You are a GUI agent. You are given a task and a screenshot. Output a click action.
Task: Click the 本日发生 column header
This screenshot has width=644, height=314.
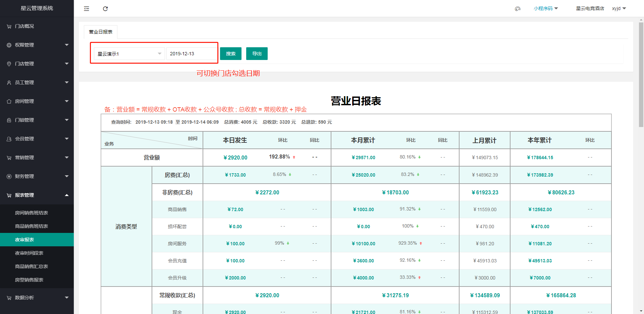click(235, 140)
